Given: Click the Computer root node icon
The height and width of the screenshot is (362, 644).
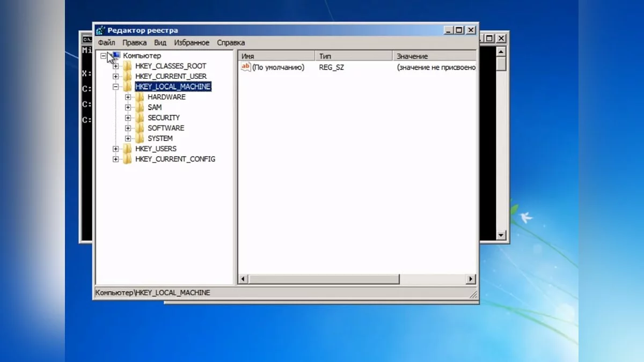Looking at the screenshot, I should pyautogui.click(x=115, y=56).
